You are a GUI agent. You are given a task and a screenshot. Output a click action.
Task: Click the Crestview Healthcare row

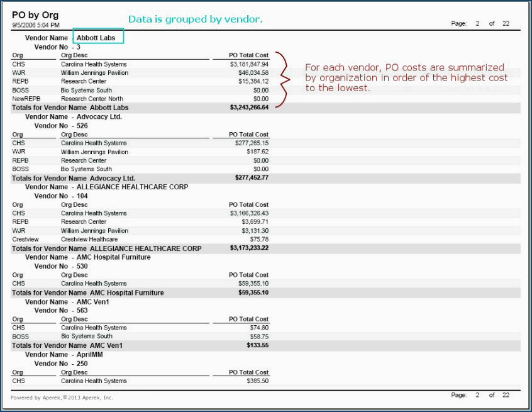pyautogui.click(x=89, y=240)
